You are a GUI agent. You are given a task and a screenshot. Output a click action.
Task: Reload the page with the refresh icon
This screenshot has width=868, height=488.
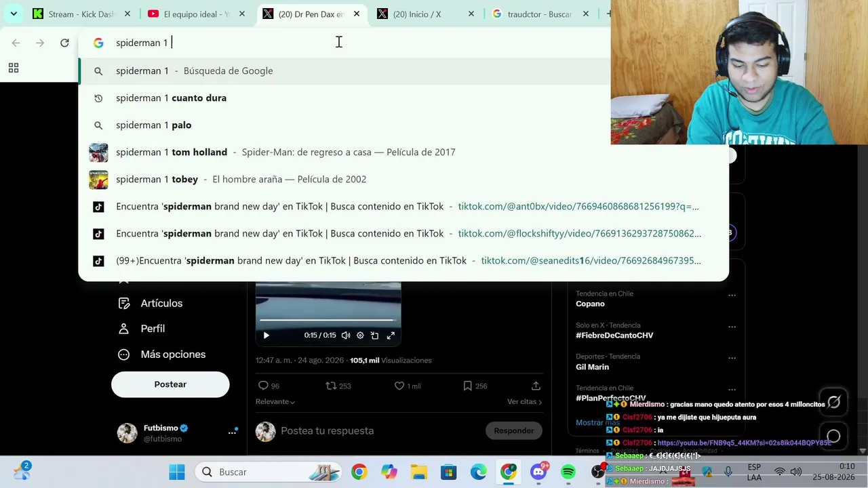64,43
